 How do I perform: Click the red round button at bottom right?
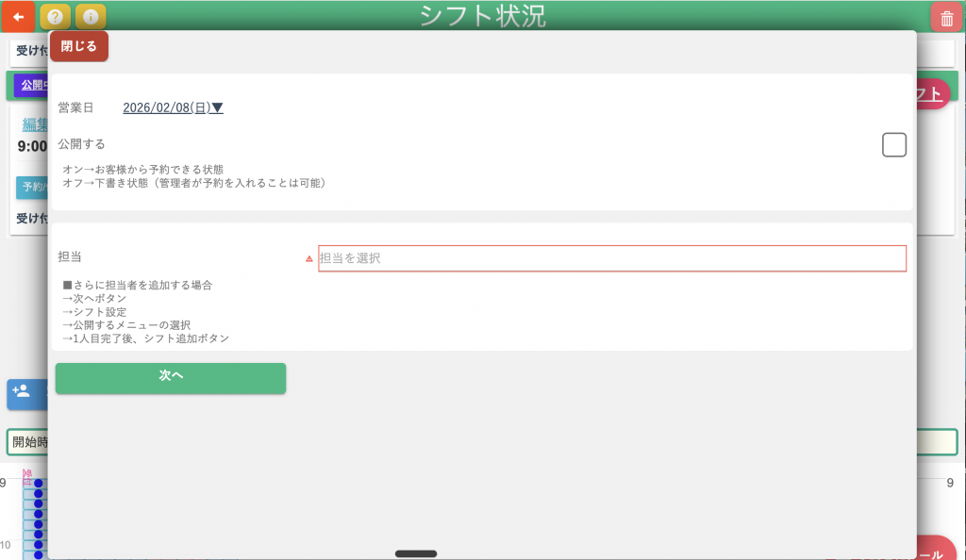[x=936, y=551]
